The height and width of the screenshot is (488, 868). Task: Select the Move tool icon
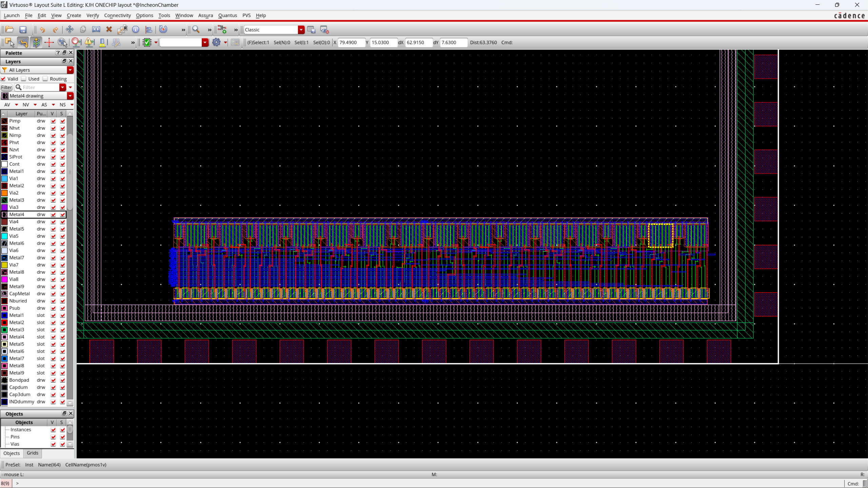[x=70, y=29]
